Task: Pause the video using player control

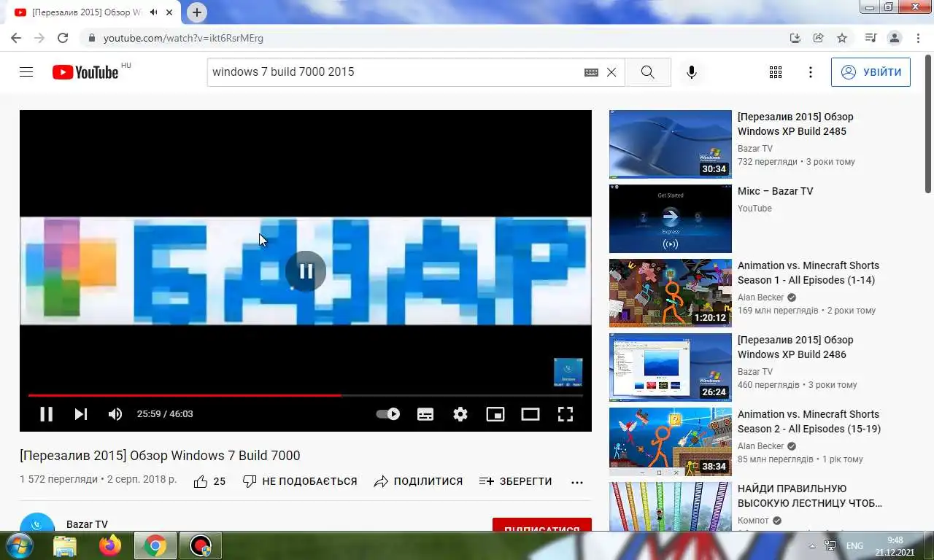Action: pyautogui.click(x=46, y=414)
